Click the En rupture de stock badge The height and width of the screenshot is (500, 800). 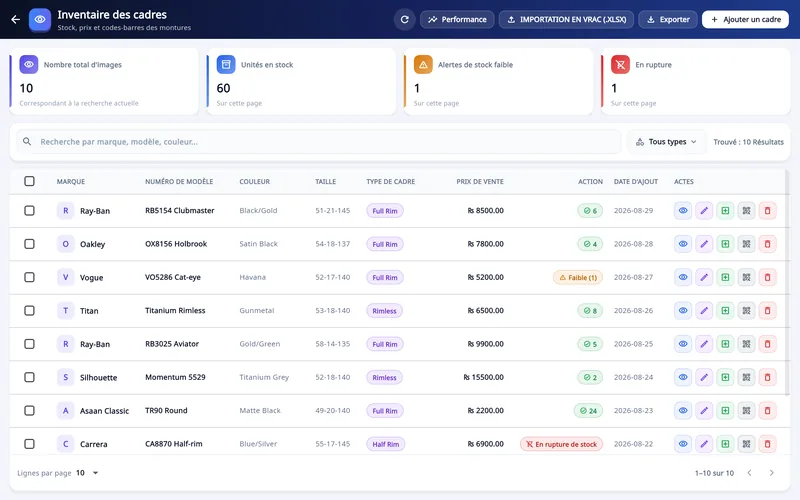pos(561,444)
